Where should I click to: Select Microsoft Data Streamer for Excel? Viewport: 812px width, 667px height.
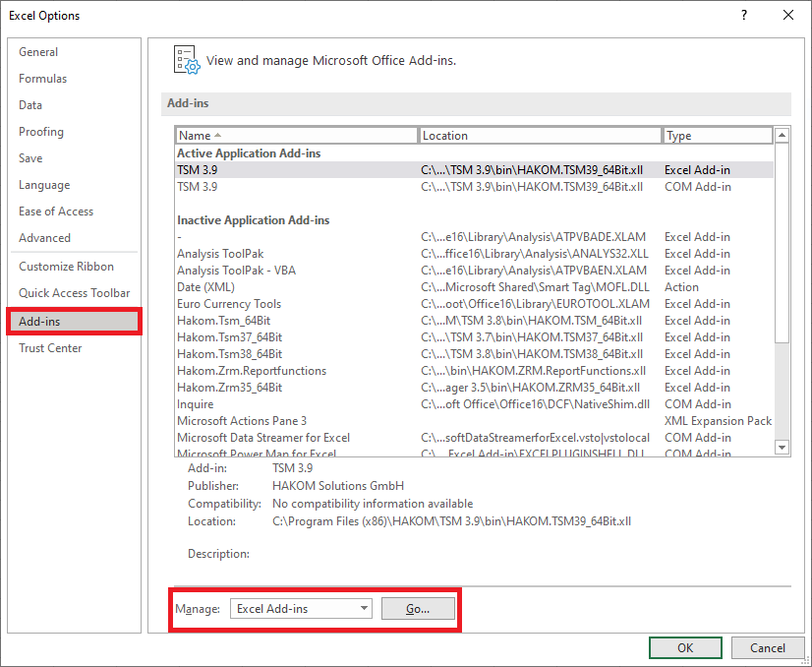point(475,438)
